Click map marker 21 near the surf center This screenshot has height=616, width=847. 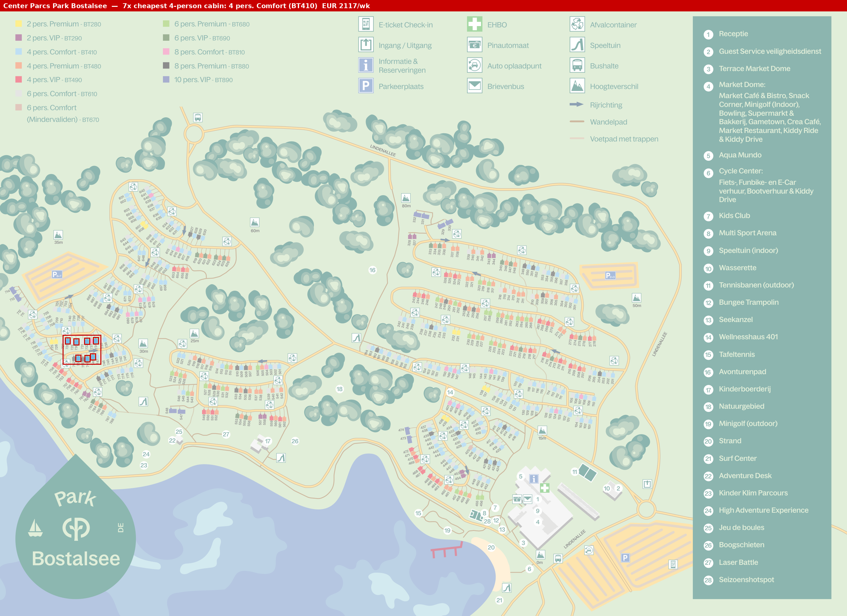499,600
